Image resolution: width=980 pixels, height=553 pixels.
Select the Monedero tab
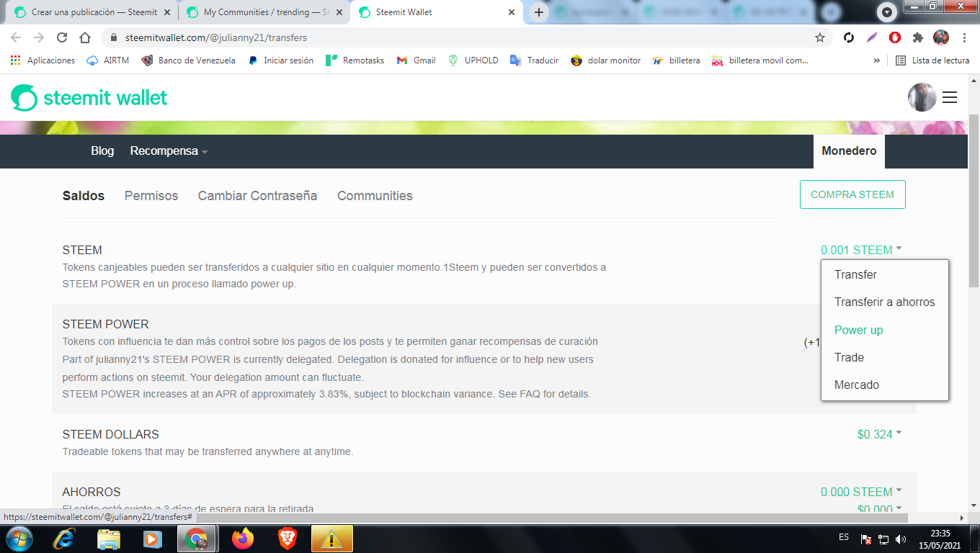coord(850,151)
